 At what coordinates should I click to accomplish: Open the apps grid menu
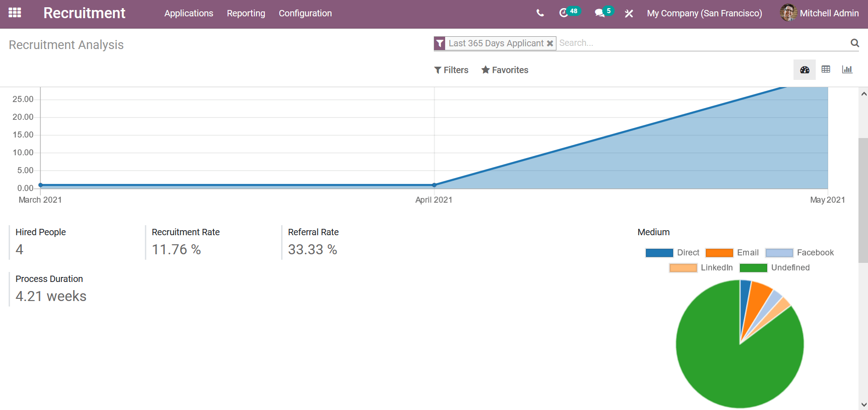click(15, 13)
